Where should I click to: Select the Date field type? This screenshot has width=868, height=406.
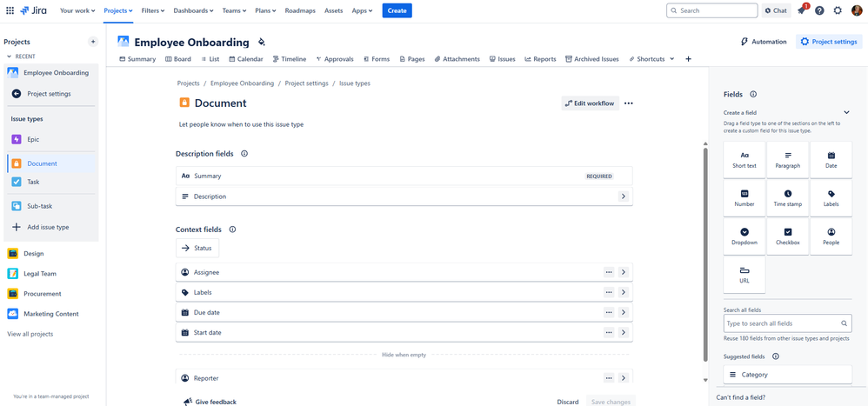(x=831, y=160)
